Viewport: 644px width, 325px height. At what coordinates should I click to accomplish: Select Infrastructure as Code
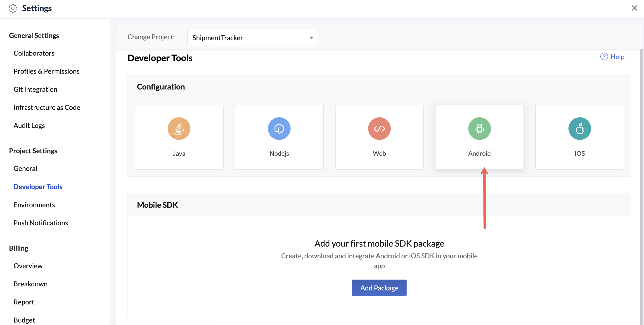coord(47,107)
